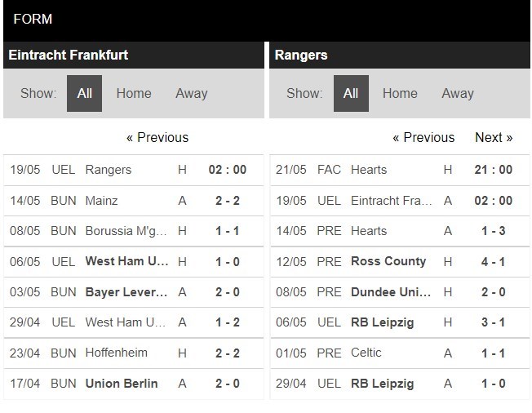Select the All tab under Eintracht Frankfurt
Viewport: 532px width, 413px height.
point(84,93)
